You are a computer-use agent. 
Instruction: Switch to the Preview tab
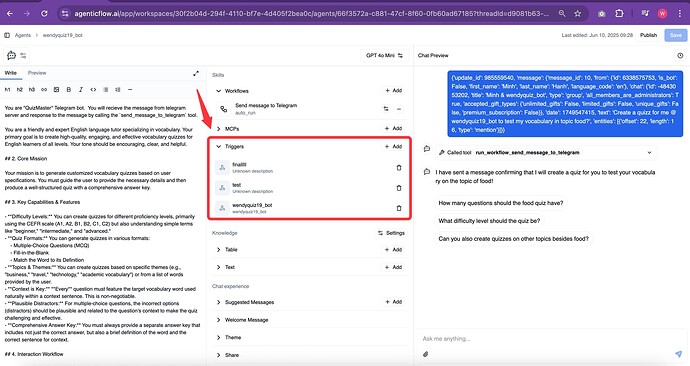pyautogui.click(x=37, y=73)
